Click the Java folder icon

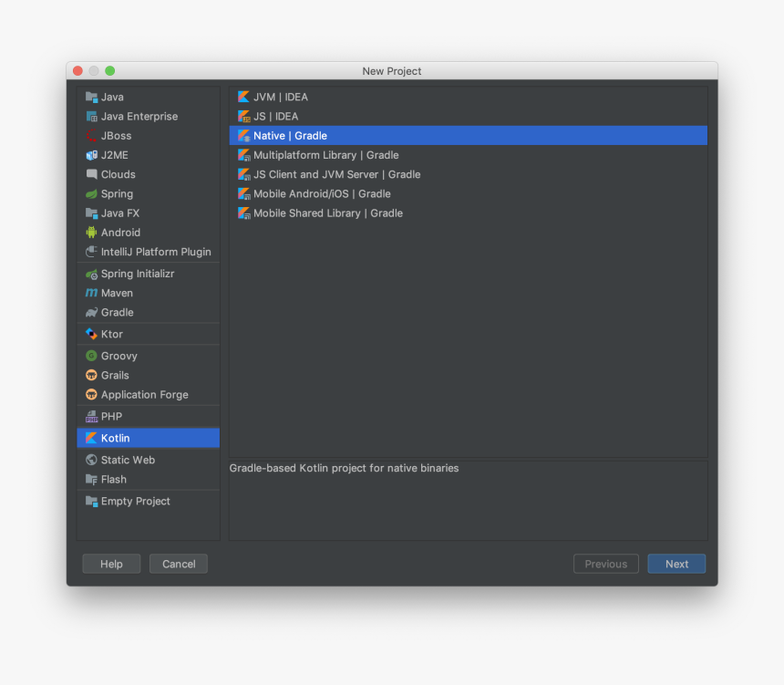pyautogui.click(x=91, y=97)
